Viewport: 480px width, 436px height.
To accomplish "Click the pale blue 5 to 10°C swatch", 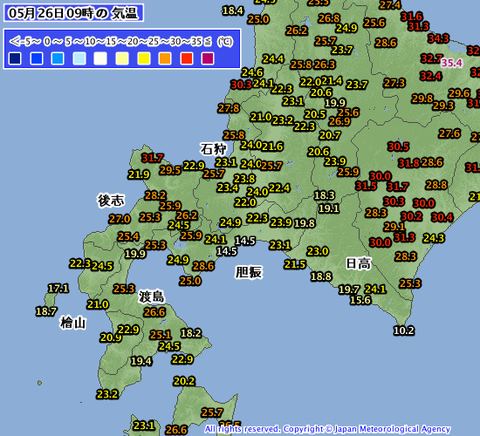I will (x=79, y=58).
